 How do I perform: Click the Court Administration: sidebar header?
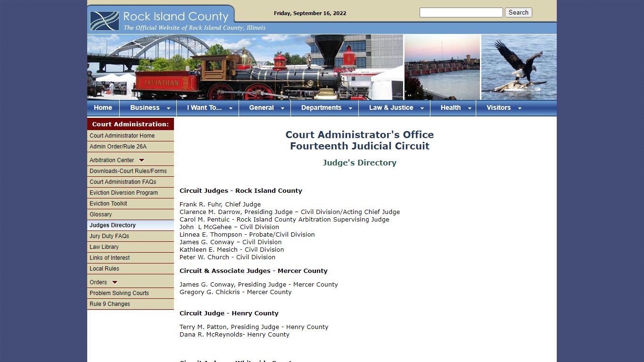click(x=131, y=124)
